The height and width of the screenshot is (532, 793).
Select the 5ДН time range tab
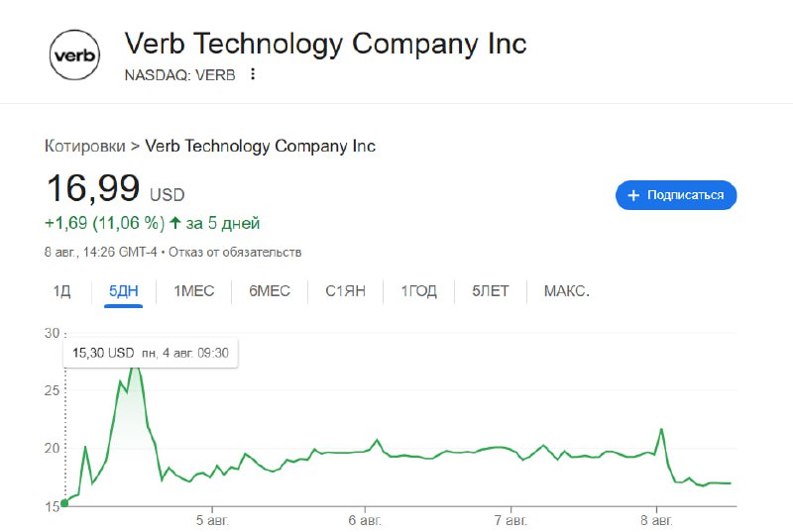[123, 291]
